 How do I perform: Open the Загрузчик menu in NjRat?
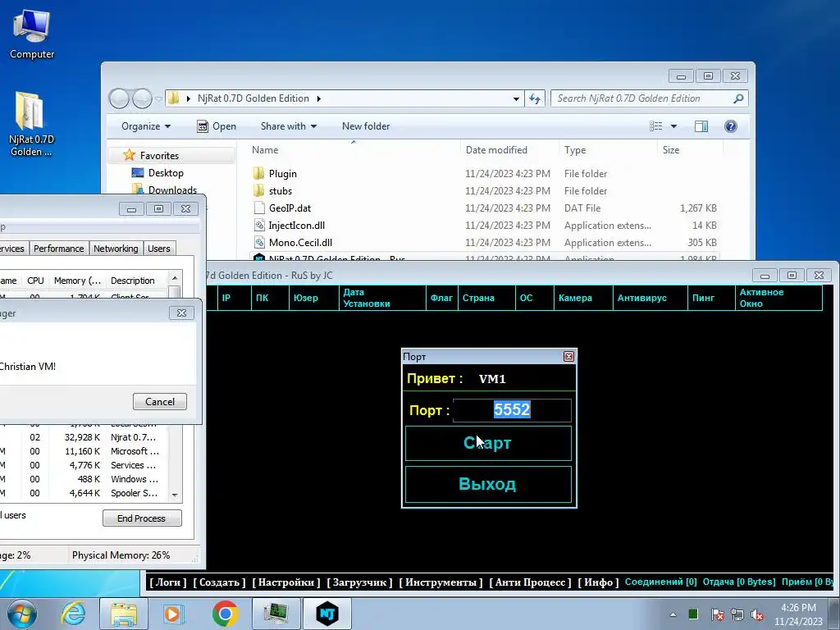(x=359, y=582)
